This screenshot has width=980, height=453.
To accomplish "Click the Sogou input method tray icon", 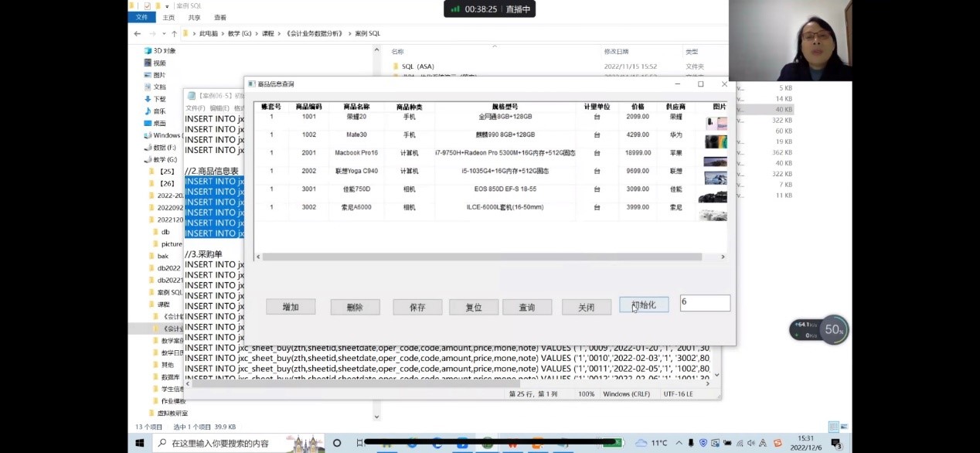I will 778,443.
